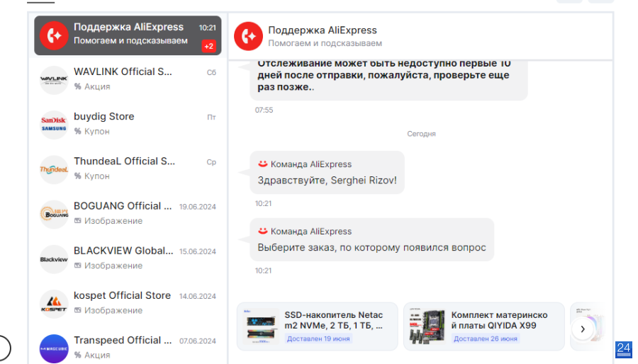Click the AliExpress support avatar in the chat header
The width and height of the screenshot is (638, 364).
coord(248,36)
